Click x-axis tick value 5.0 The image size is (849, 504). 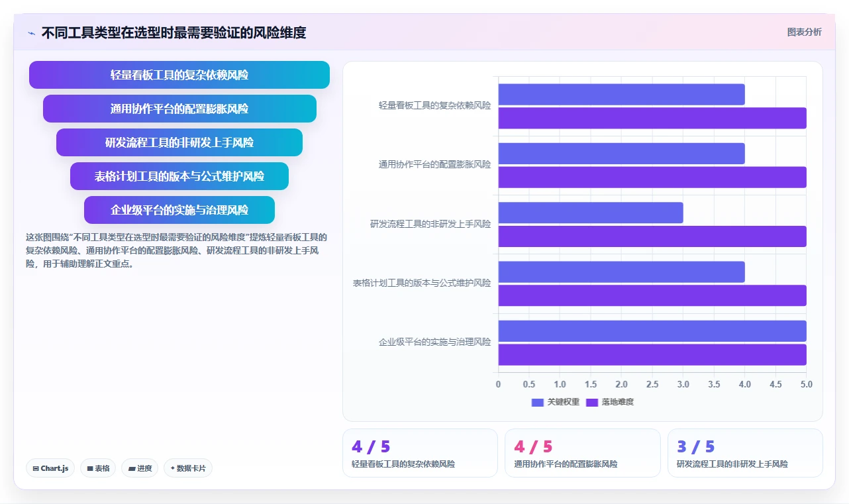click(x=806, y=384)
